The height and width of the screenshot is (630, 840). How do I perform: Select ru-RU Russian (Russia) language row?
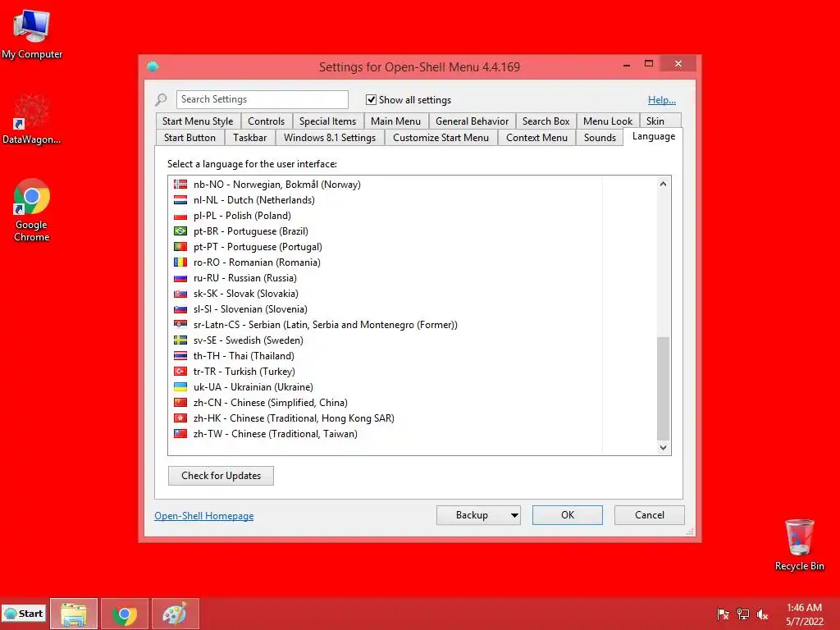click(386, 278)
